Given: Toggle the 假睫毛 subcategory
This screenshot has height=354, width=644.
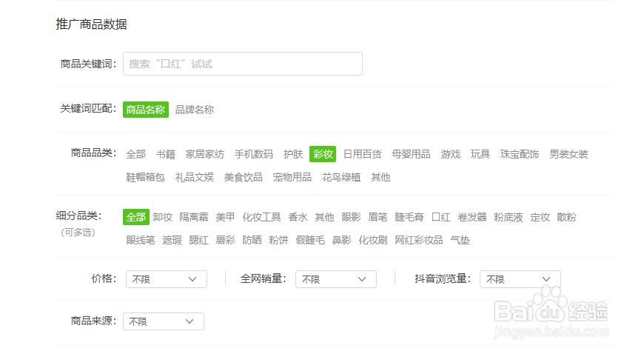Looking at the screenshot, I should coord(310,240).
